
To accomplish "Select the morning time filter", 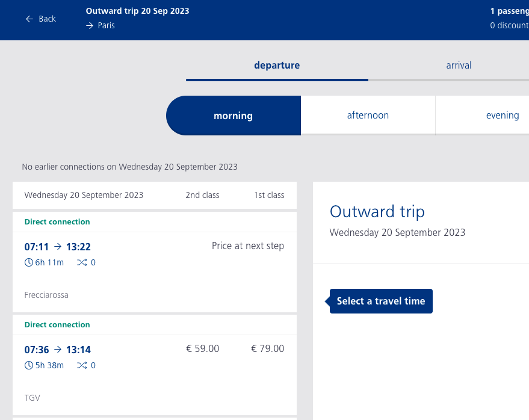I will (x=233, y=116).
